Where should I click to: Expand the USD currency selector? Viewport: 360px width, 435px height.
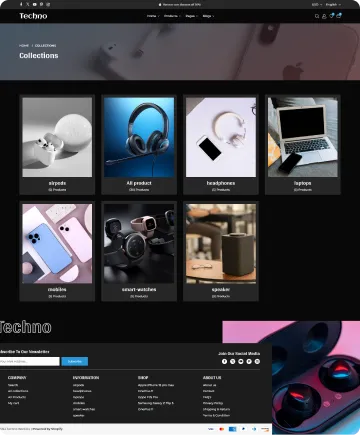point(317,5)
